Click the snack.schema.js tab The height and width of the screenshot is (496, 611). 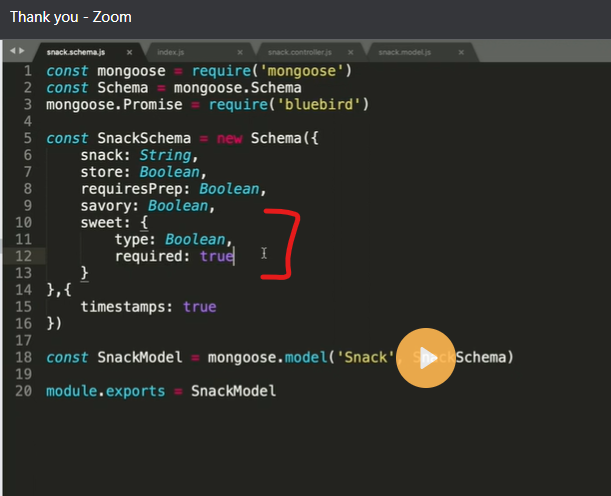tap(75, 51)
